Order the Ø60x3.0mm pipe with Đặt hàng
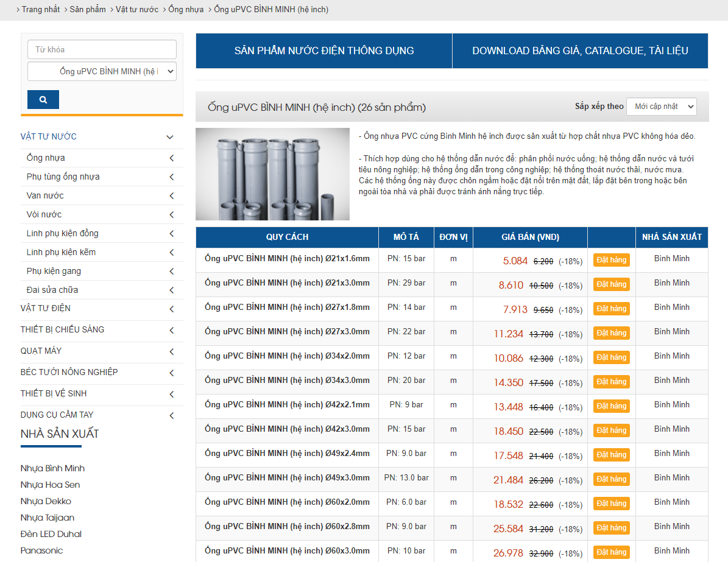 tap(612, 552)
